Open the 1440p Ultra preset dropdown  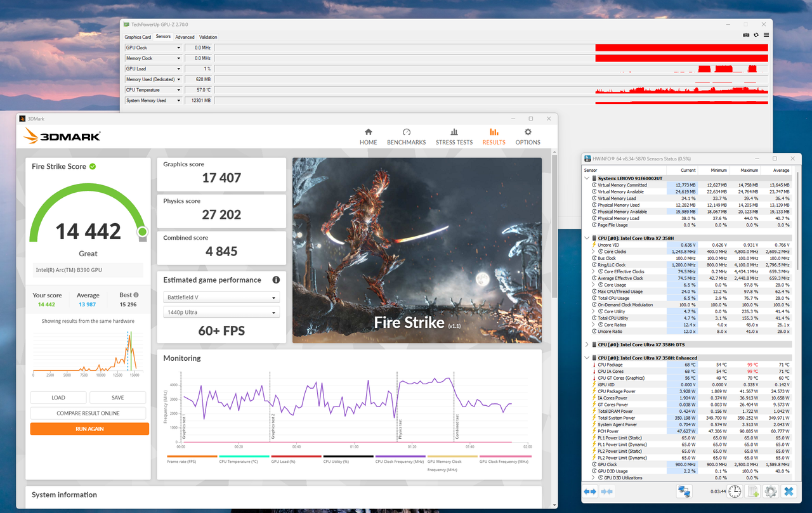pyautogui.click(x=221, y=312)
